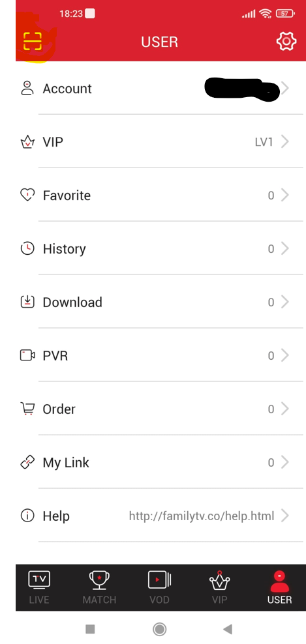Open the Account entry label

click(67, 89)
